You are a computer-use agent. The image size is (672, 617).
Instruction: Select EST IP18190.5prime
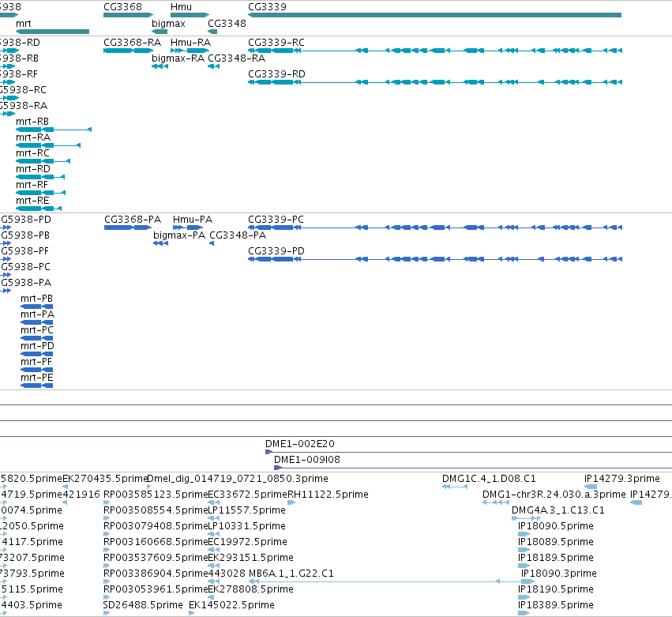click(x=524, y=598)
